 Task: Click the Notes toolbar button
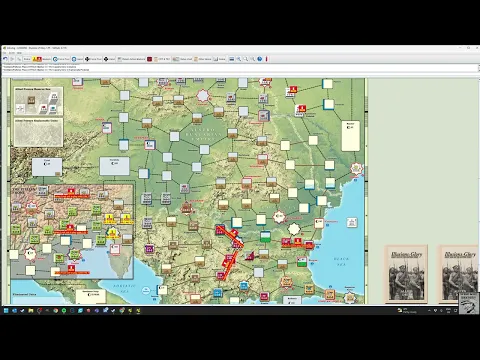tap(219, 59)
